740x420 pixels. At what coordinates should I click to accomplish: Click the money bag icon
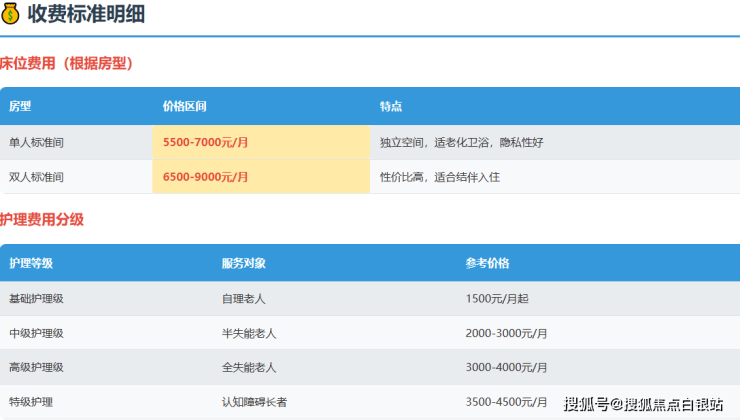click(11, 15)
